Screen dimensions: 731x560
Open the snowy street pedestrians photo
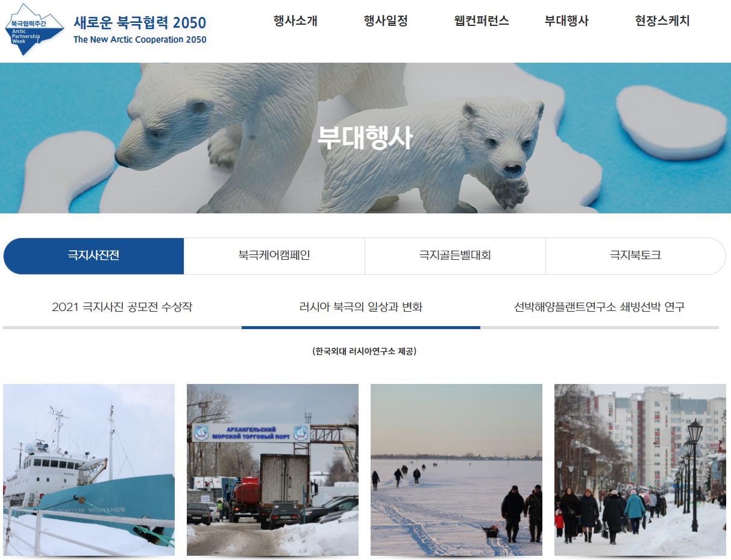coord(640,470)
